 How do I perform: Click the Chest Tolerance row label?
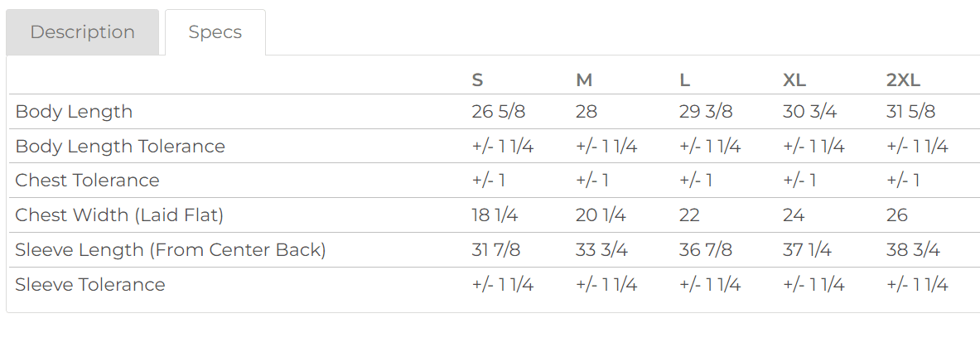[87, 181]
